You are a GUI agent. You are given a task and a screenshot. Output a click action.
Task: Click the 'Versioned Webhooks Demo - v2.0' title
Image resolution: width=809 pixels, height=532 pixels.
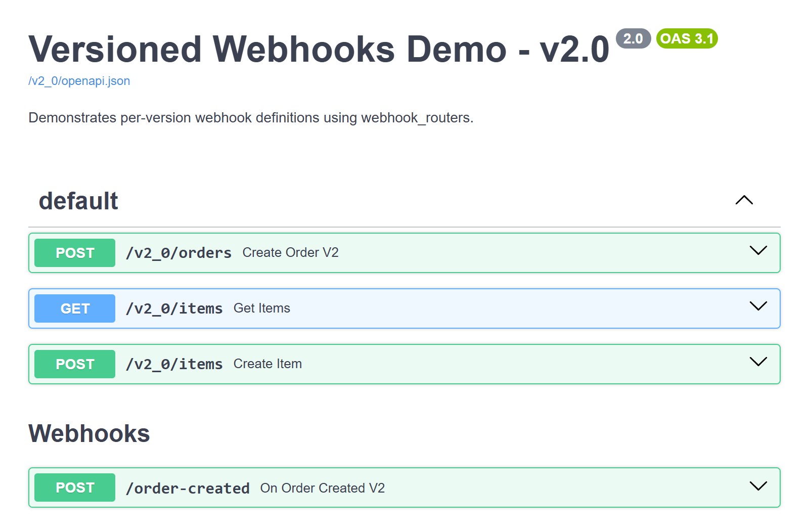319,49
